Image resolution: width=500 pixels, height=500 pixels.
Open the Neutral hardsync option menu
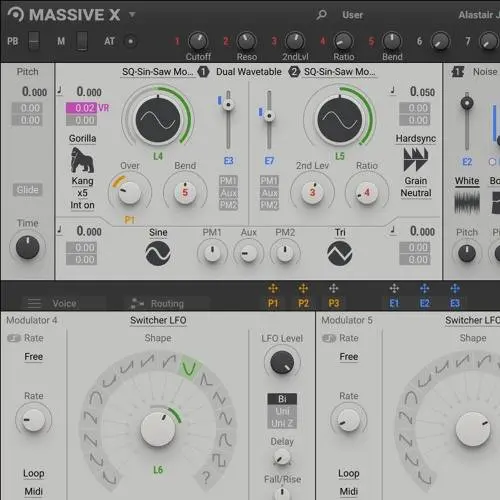[x=416, y=193]
